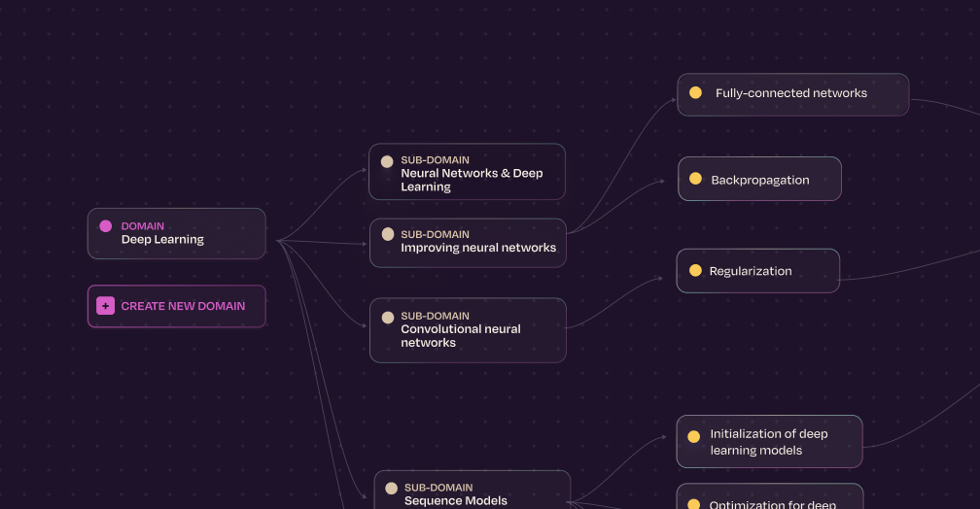
Task: Click the beige dot beside Neural Networks & Deep Learning
Action: coord(387,161)
